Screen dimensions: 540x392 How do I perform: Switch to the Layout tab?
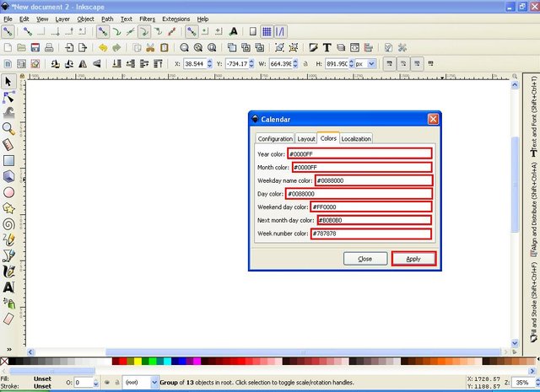[306, 139]
